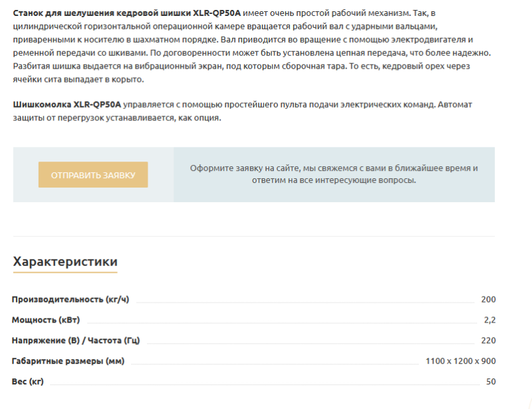Click the yellow underline beneath Характеристики
532x409 pixels.
(x=65, y=273)
